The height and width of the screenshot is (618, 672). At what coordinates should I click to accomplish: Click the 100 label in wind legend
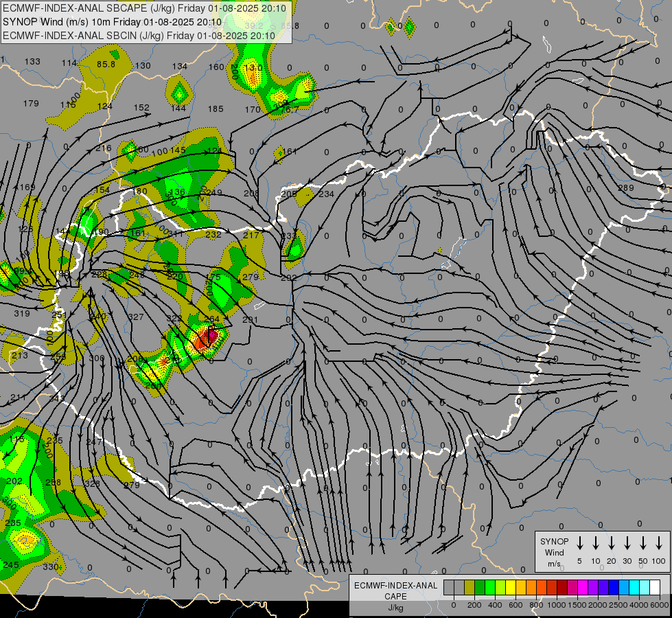(x=658, y=561)
